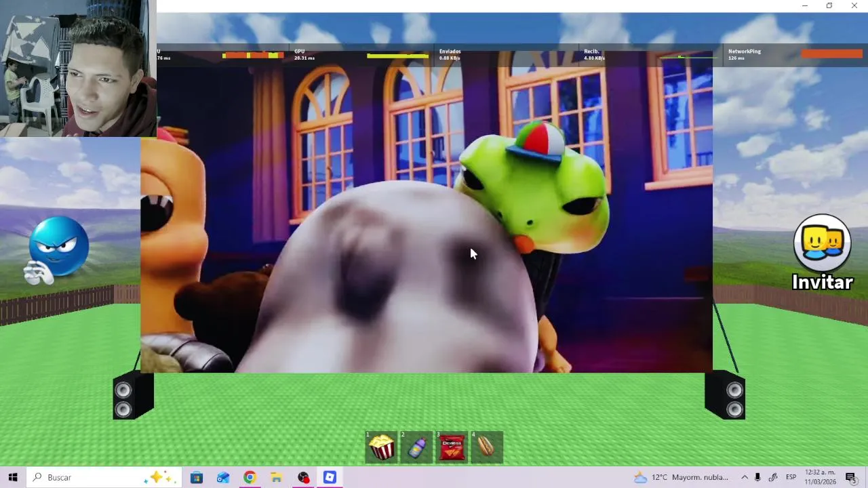868x488 pixels.
Task: Open the notifications center icon
Action: point(851,477)
